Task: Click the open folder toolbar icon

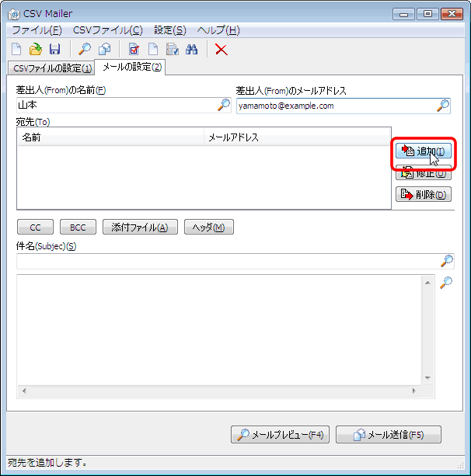Action: (x=36, y=50)
